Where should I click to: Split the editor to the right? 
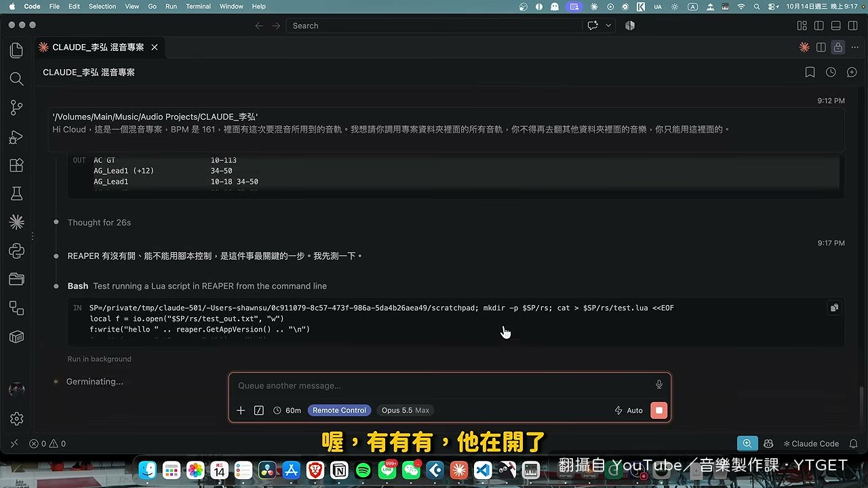tap(821, 47)
